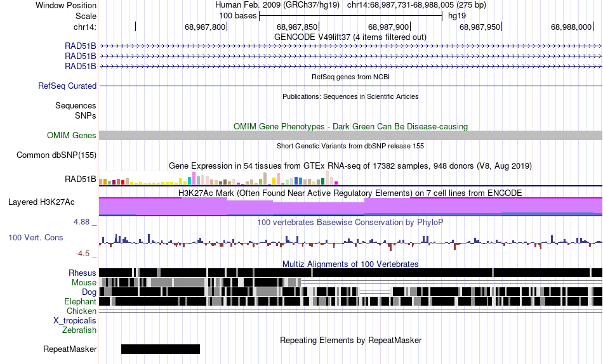
Task: Open GTEx Gene Expression in 54 tissues title
Action: (x=350, y=166)
